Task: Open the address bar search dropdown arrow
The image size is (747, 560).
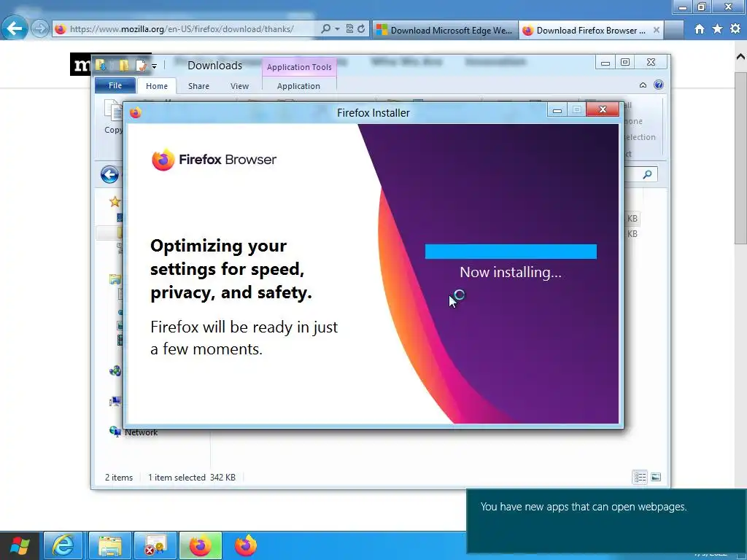Action: (x=337, y=29)
